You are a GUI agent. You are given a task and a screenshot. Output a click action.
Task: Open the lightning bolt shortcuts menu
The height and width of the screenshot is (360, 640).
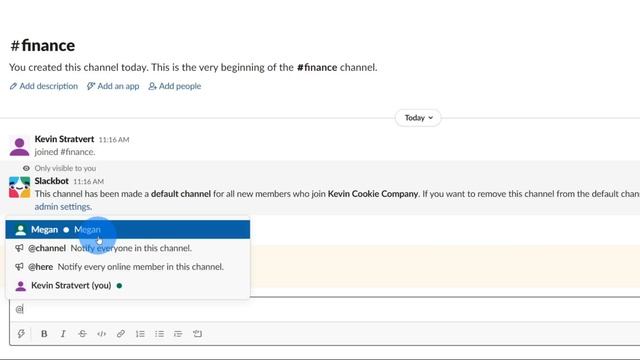coord(21,334)
